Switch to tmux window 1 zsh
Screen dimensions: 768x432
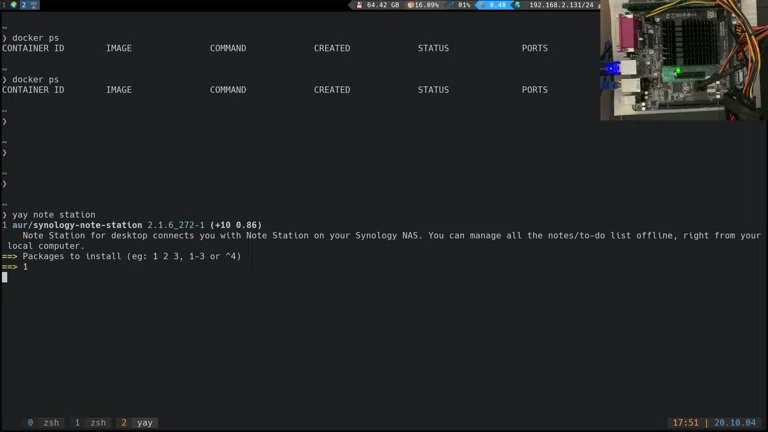coord(90,423)
